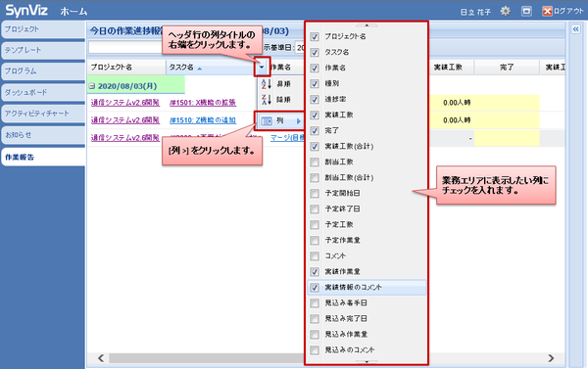Click the search input field above the grid

point(125,48)
